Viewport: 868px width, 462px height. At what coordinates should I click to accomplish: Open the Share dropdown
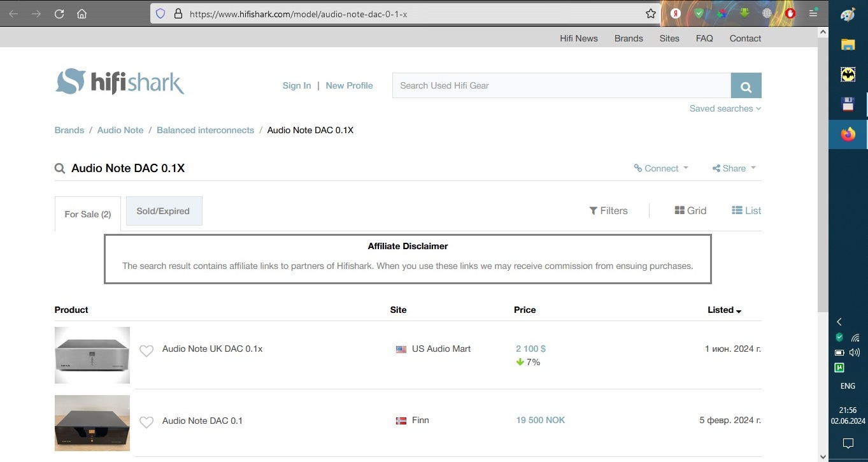734,168
